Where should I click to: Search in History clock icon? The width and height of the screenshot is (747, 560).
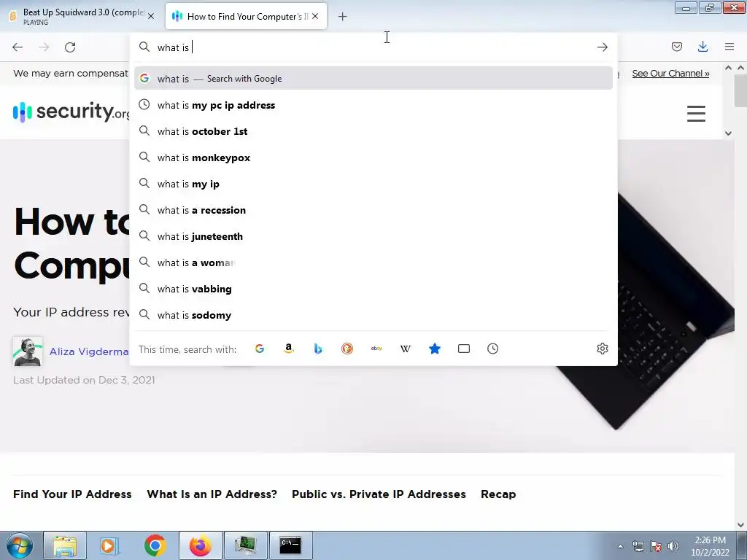click(492, 349)
